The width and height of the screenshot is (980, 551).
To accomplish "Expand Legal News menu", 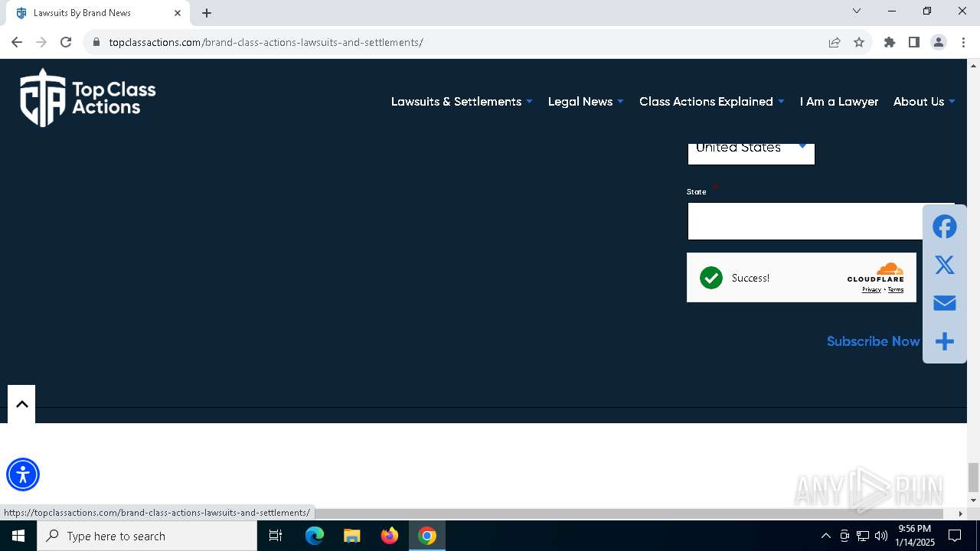I will click(586, 101).
